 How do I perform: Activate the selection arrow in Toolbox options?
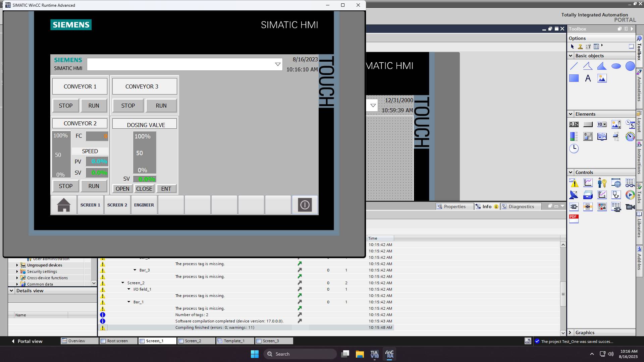point(572,47)
